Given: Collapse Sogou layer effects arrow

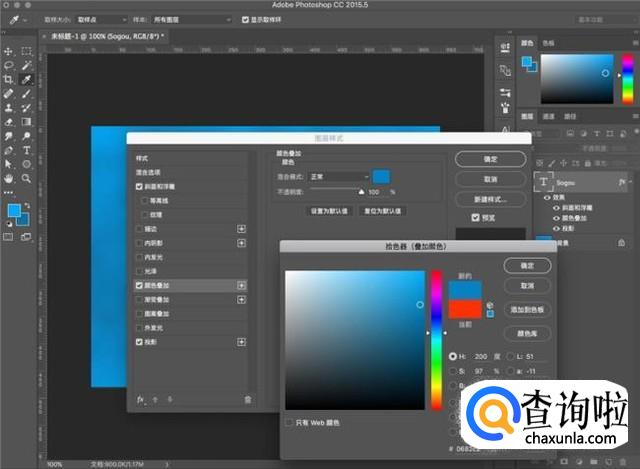Looking at the screenshot, I should pyautogui.click(x=630, y=182).
